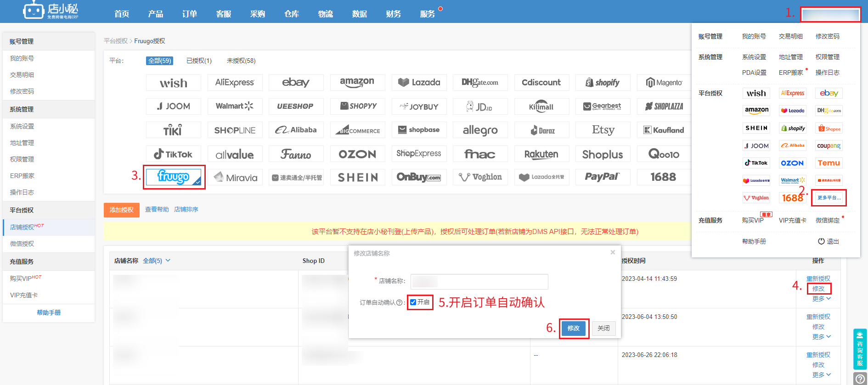The image size is (868, 385).
Task: Select the AliExpress platform logo in main grid
Action: tap(235, 83)
